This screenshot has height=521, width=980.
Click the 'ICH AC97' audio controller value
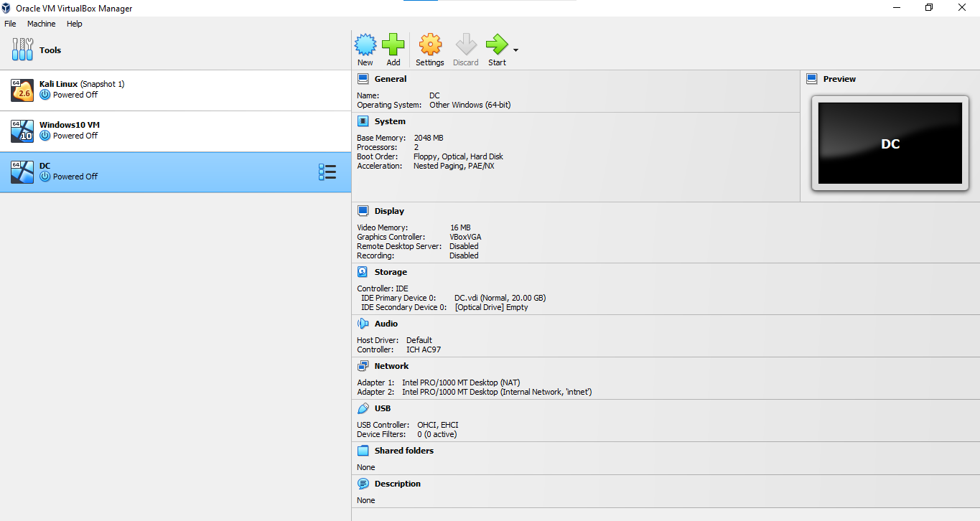pyautogui.click(x=424, y=349)
